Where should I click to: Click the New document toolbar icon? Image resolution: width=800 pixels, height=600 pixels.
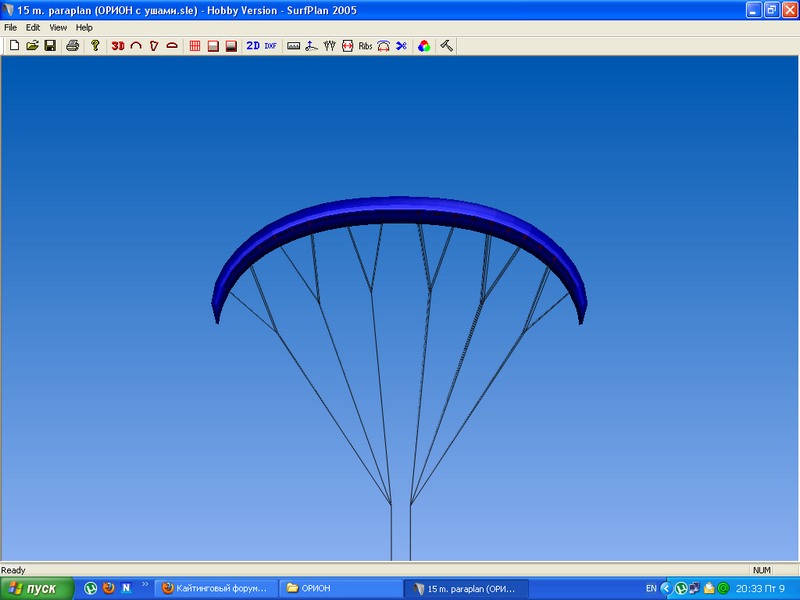[14, 46]
